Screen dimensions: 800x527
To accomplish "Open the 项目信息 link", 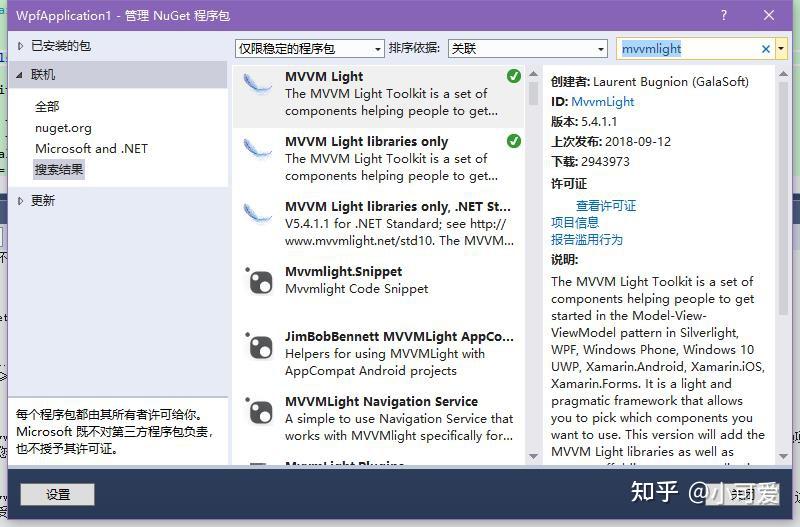I will pyautogui.click(x=575, y=222).
